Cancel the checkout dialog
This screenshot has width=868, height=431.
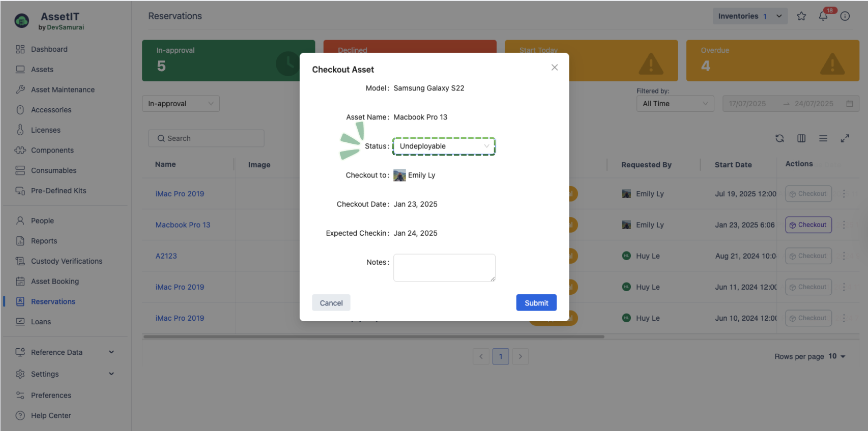coord(331,303)
